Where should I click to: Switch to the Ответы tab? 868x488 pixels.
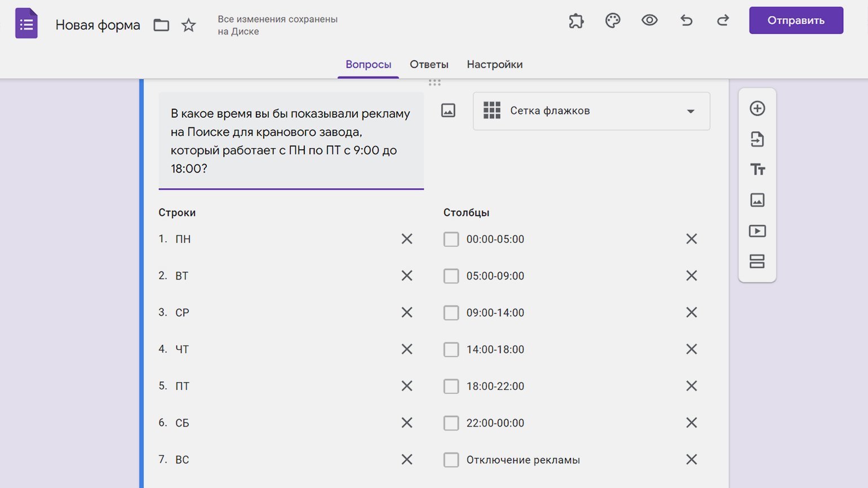429,64
